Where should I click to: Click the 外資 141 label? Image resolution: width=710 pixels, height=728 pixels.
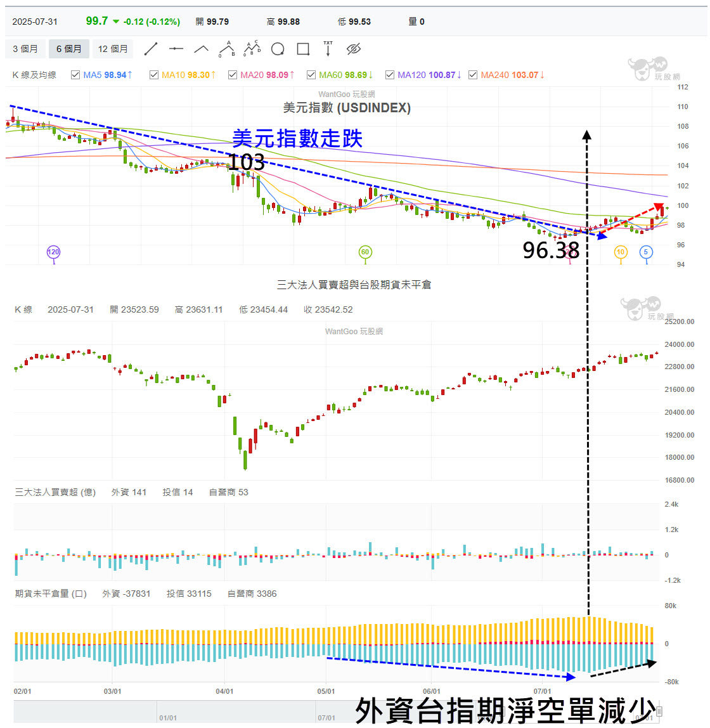[x=129, y=492]
